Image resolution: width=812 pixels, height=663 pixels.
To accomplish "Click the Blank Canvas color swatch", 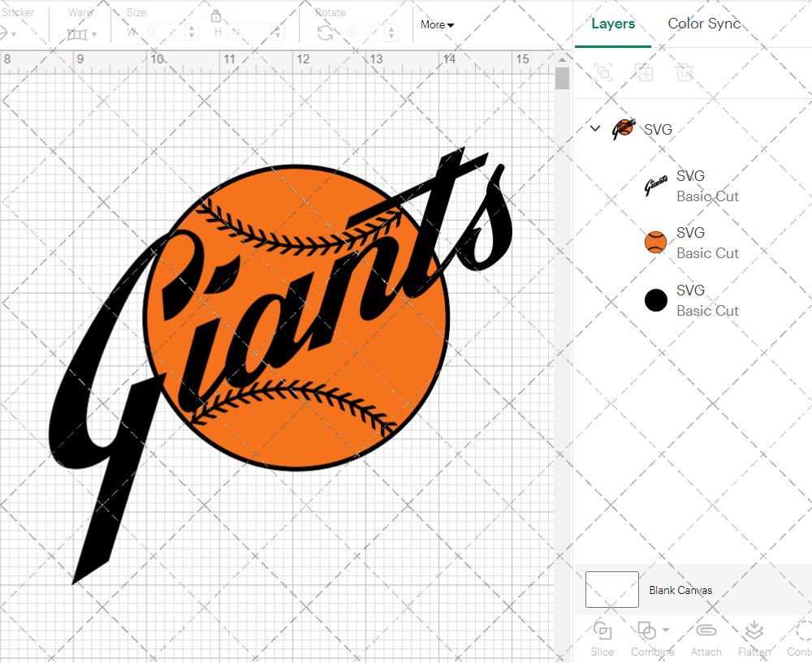I will (611, 590).
